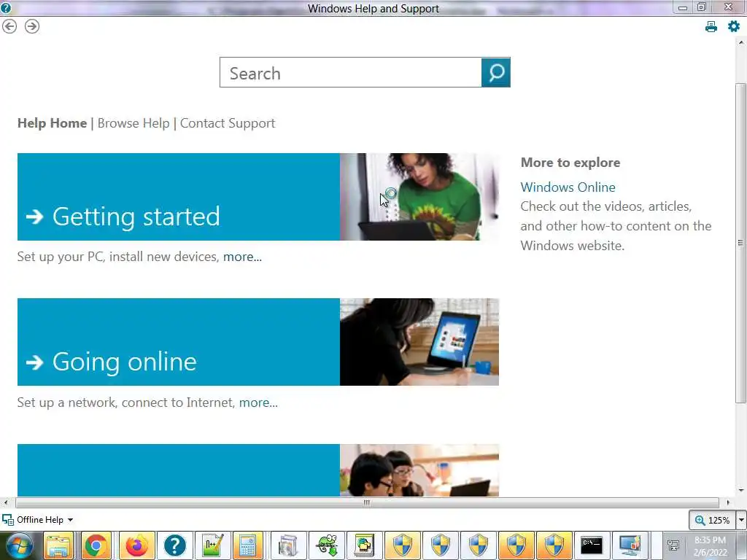This screenshot has width=747, height=560.
Task: Open the gear settings options
Action: coord(734,26)
